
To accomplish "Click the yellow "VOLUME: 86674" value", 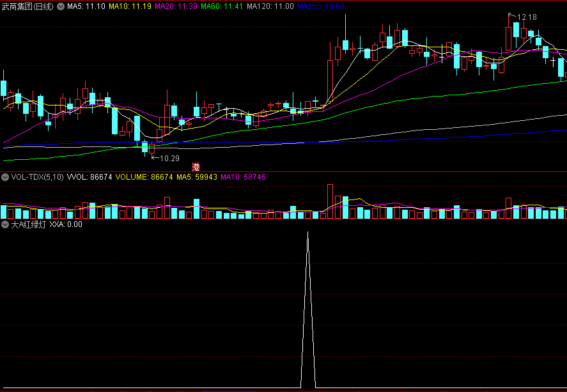I will (x=144, y=177).
